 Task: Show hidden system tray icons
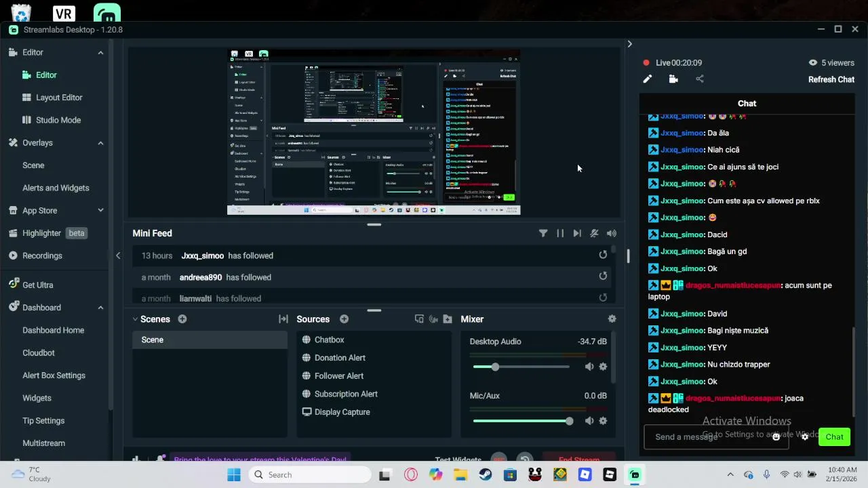click(730, 475)
